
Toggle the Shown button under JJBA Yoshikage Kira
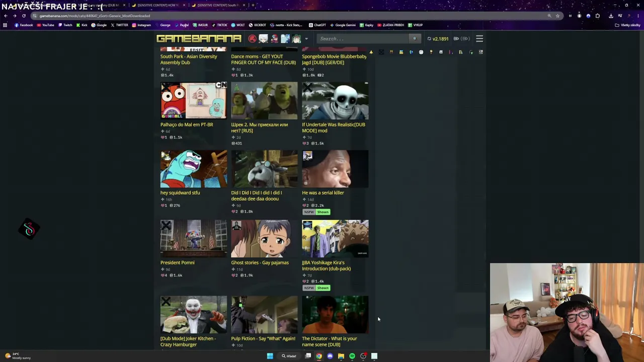pyautogui.click(x=323, y=288)
